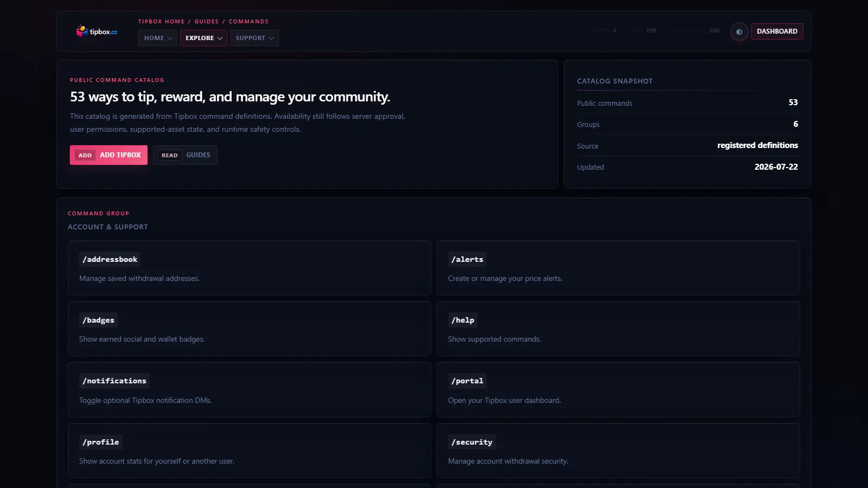Screen dimensions: 868x488
Task: Click the /security command tag
Action: 472,442
